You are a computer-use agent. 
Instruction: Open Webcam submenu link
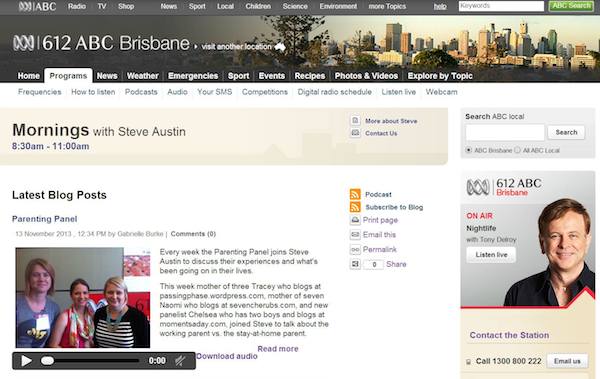point(441,92)
